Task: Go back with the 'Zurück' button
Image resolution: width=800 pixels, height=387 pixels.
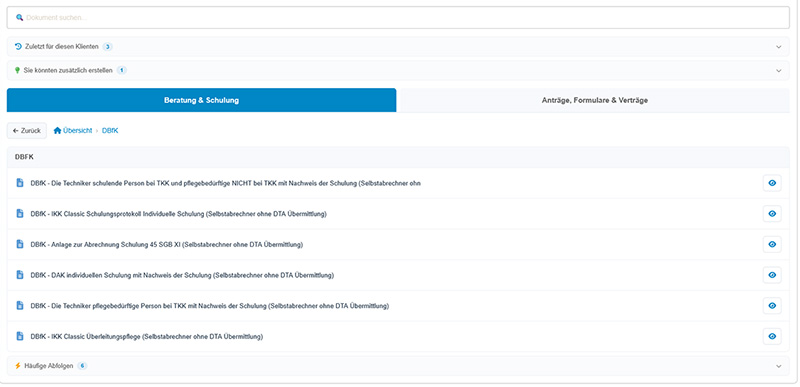Action: pyautogui.click(x=27, y=131)
